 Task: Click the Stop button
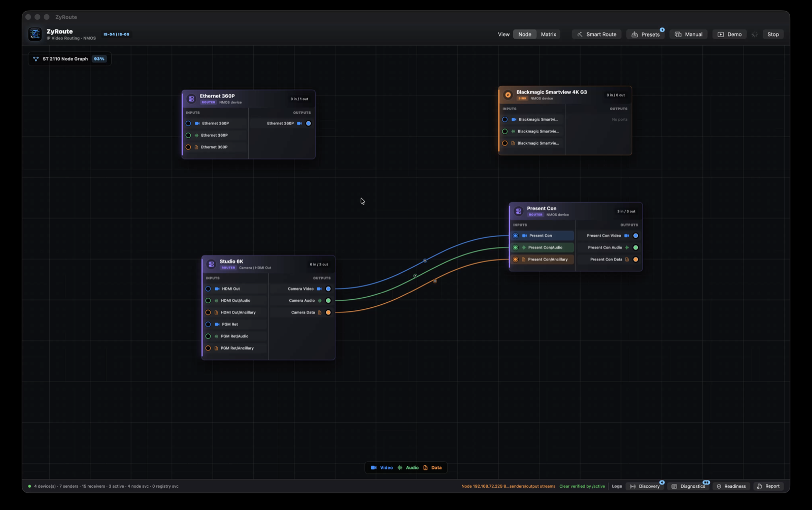point(773,35)
